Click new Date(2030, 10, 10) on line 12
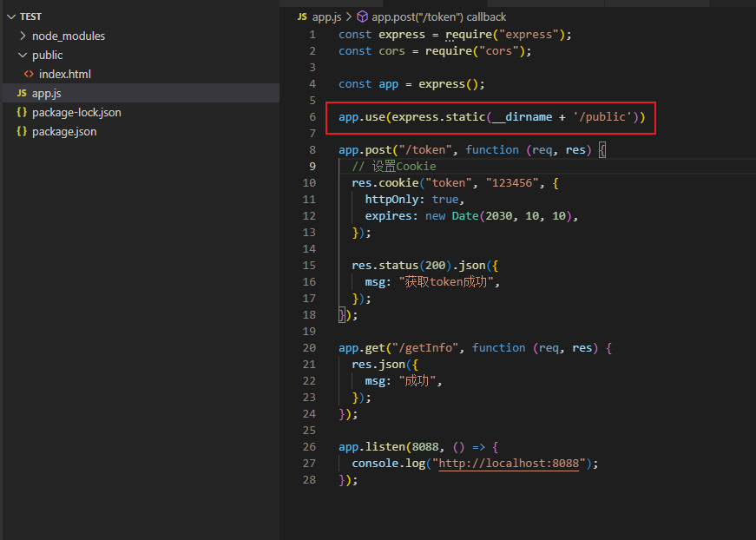 point(498,216)
